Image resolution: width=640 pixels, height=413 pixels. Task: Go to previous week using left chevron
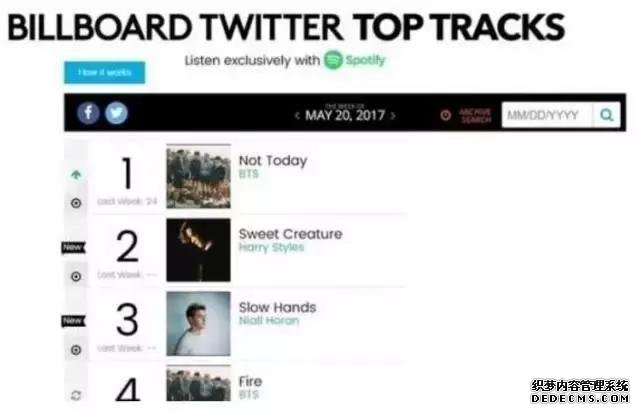click(x=296, y=116)
